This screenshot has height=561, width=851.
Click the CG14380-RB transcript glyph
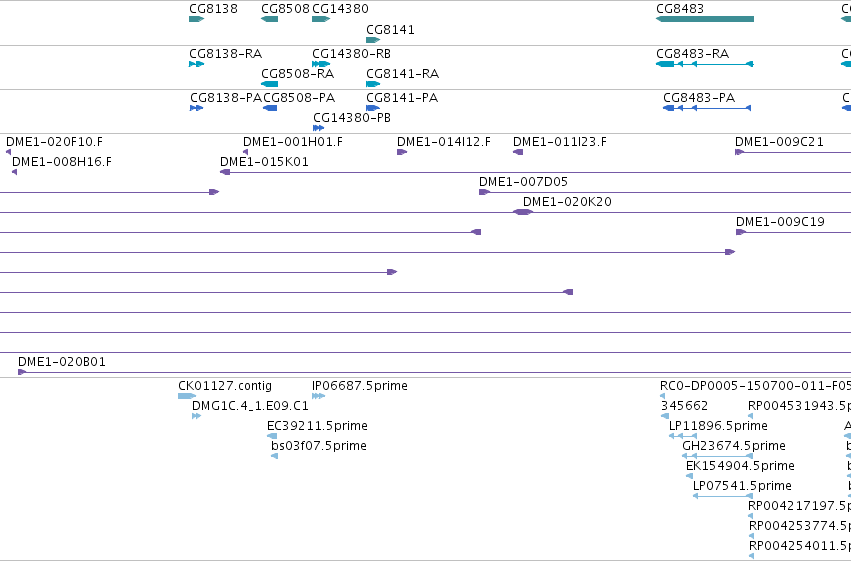321,64
